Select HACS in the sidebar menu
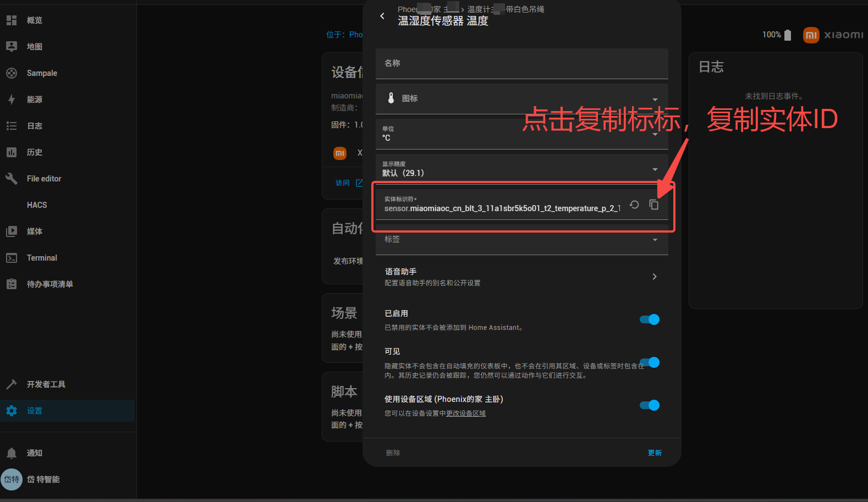Viewport: 868px width, 502px height. (37, 205)
